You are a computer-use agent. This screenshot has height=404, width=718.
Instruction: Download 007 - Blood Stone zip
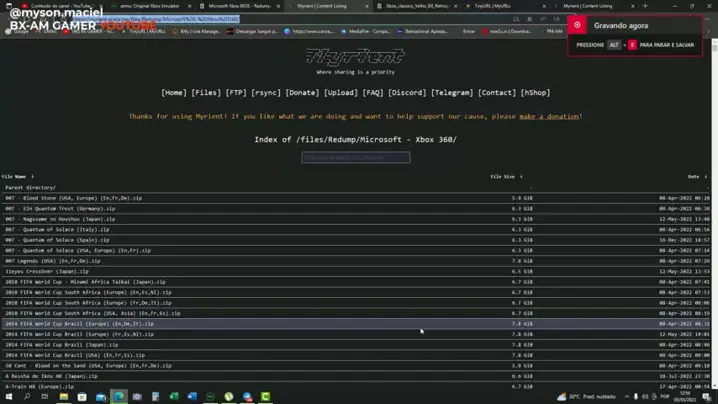coord(73,198)
